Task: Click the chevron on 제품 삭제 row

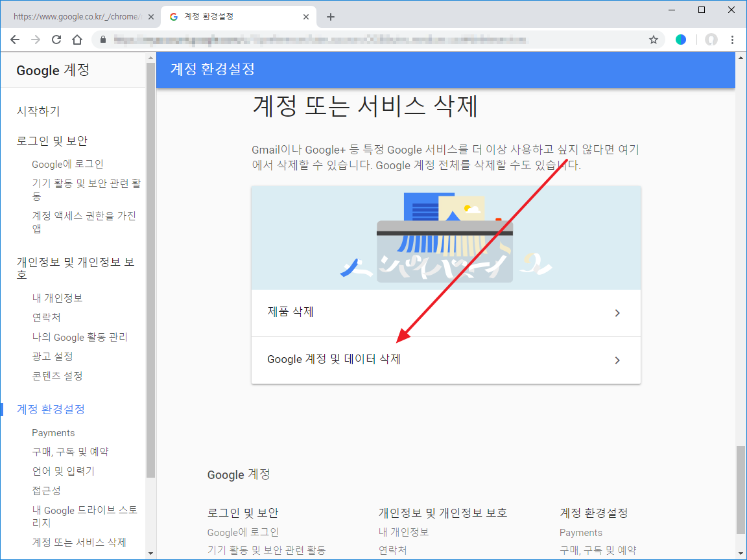Action: tap(617, 313)
